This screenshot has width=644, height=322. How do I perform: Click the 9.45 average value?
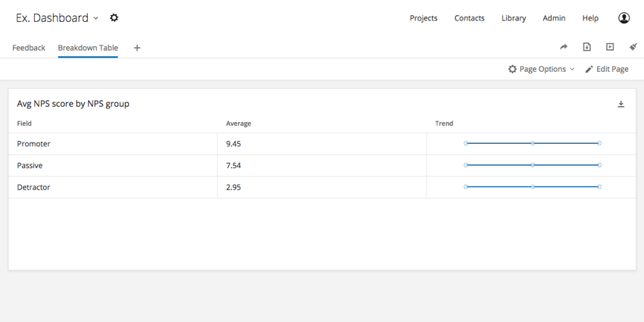pos(233,144)
